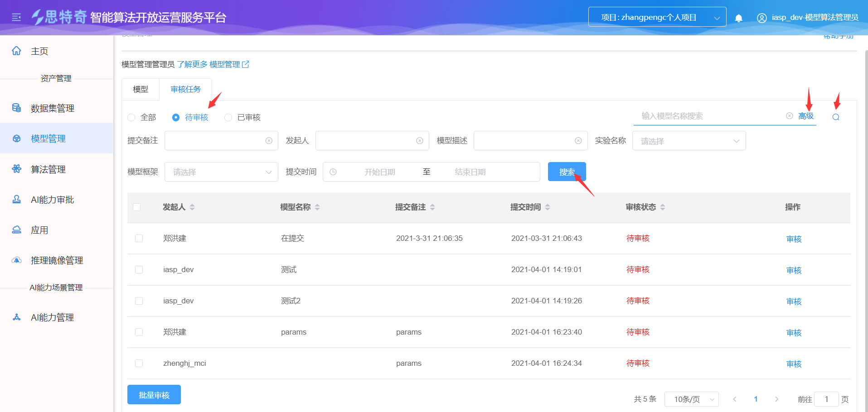Sort by 提交备注 column arrows

click(x=432, y=207)
